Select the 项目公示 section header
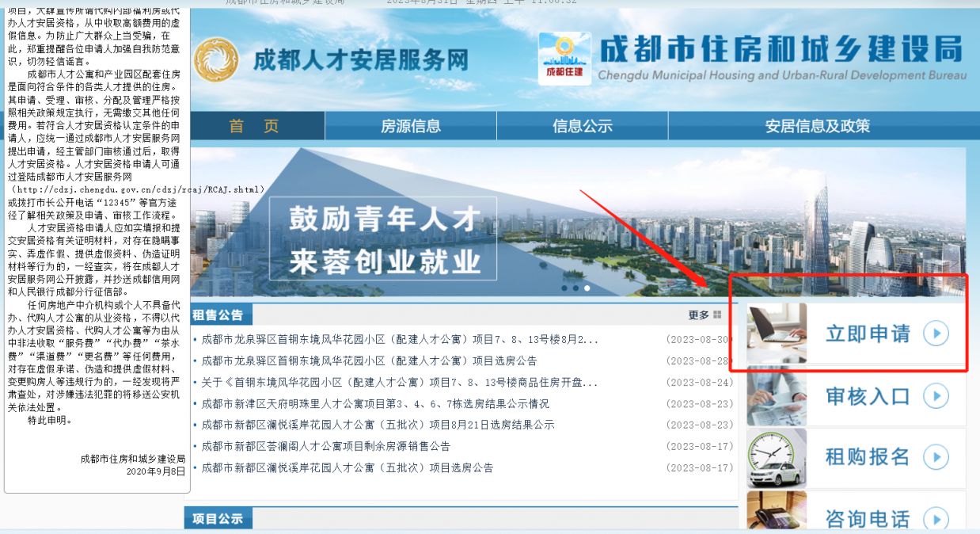 tap(218, 519)
